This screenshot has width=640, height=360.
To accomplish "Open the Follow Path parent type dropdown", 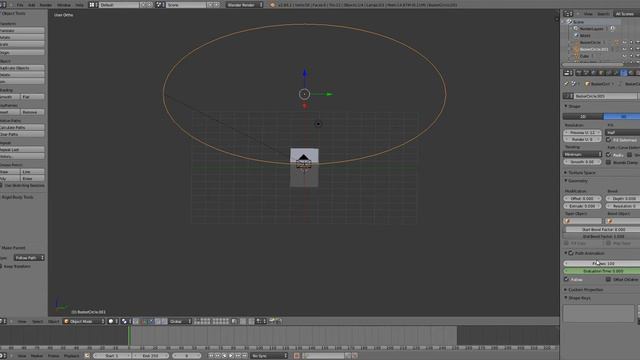I will pos(29,258).
